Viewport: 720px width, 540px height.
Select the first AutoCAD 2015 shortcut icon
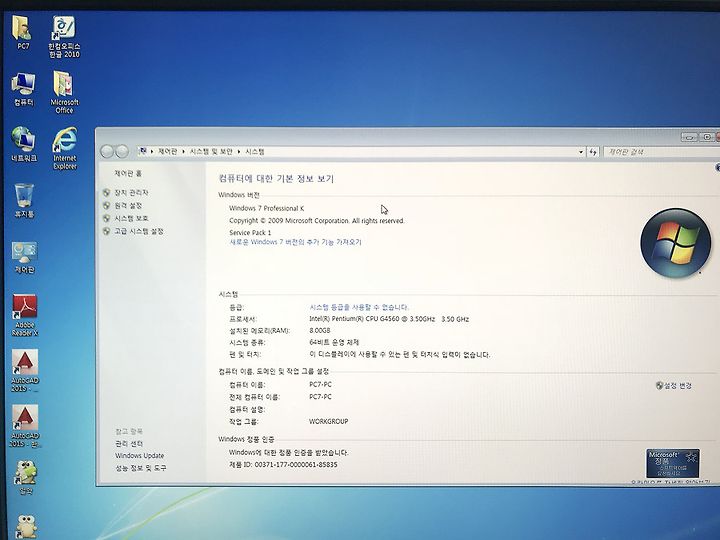(25, 371)
